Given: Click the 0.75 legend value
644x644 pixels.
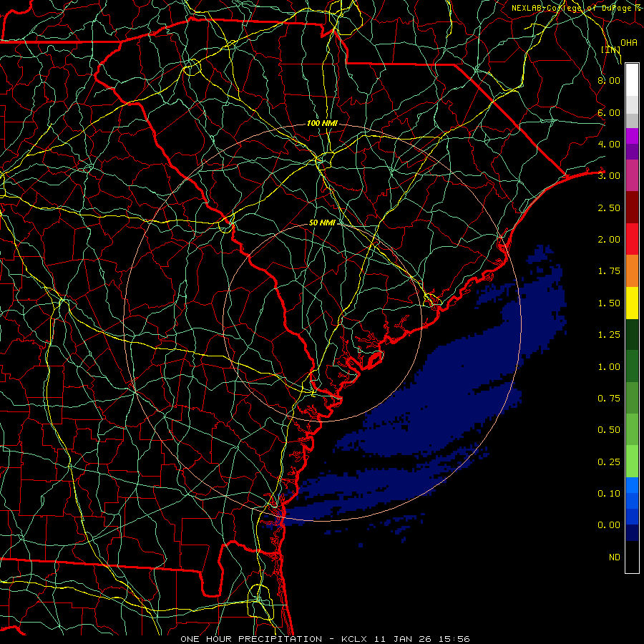Looking at the screenshot, I should coord(609,399).
